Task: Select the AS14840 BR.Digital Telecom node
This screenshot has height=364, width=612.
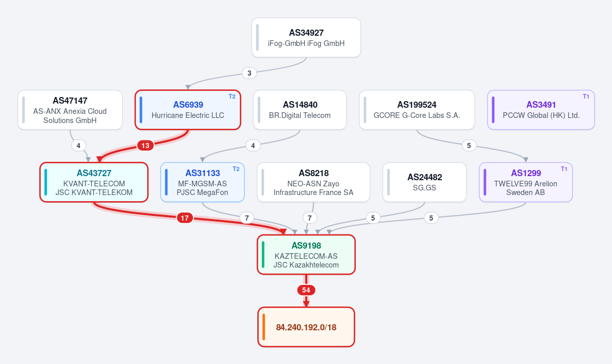Action: pyautogui.click(x=300, y=110)
